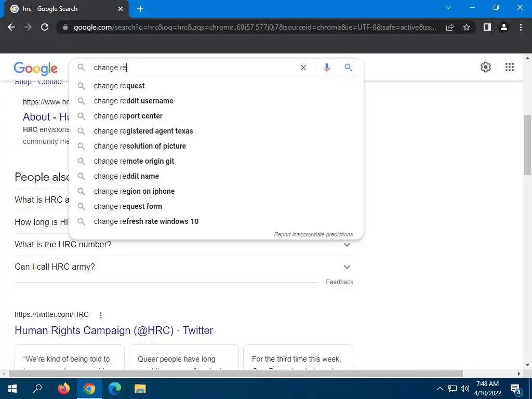Select suggestion 'change report center'
This screenshot has width=532, height=399.
click(x=216, y=116)
